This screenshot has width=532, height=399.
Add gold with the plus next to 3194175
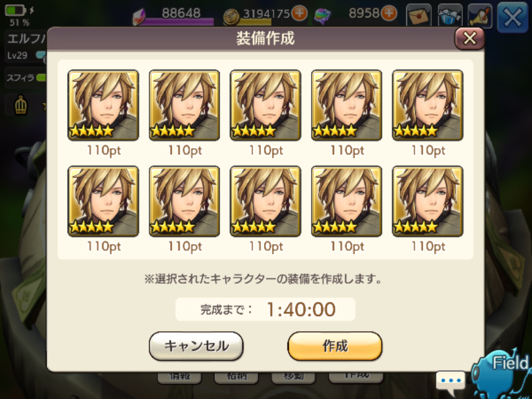299,13
